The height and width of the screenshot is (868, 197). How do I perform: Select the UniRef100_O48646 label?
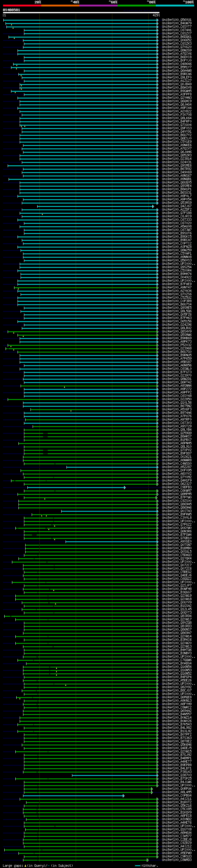point(177,64)
